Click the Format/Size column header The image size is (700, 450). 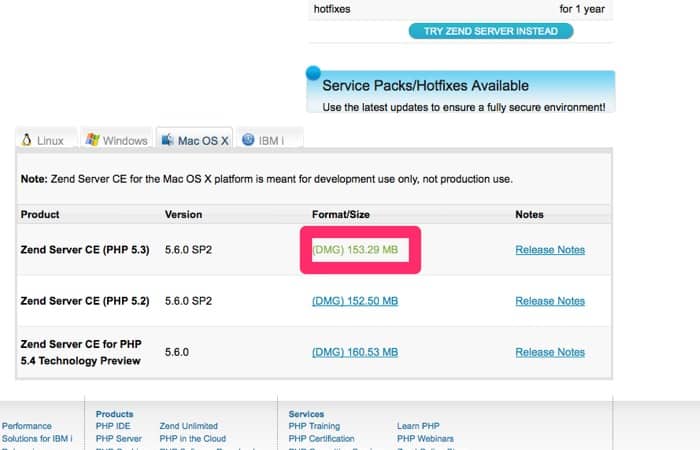(341, 214)
